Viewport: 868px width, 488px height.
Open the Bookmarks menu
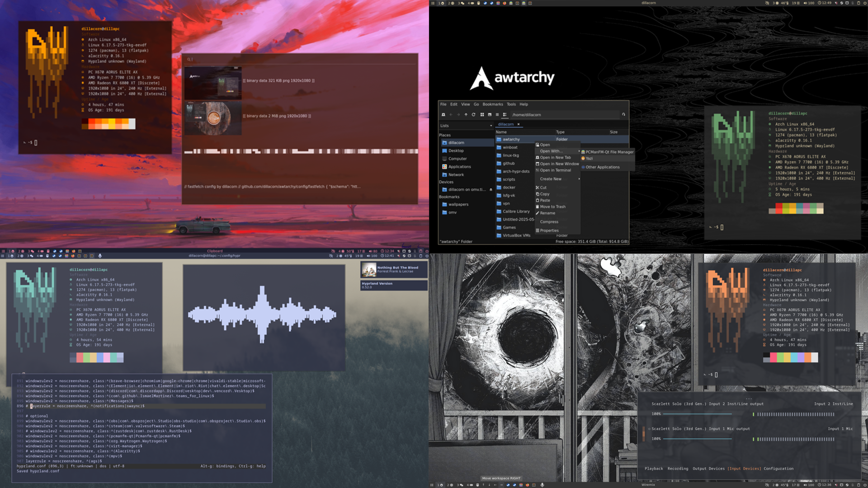[492, 104]
